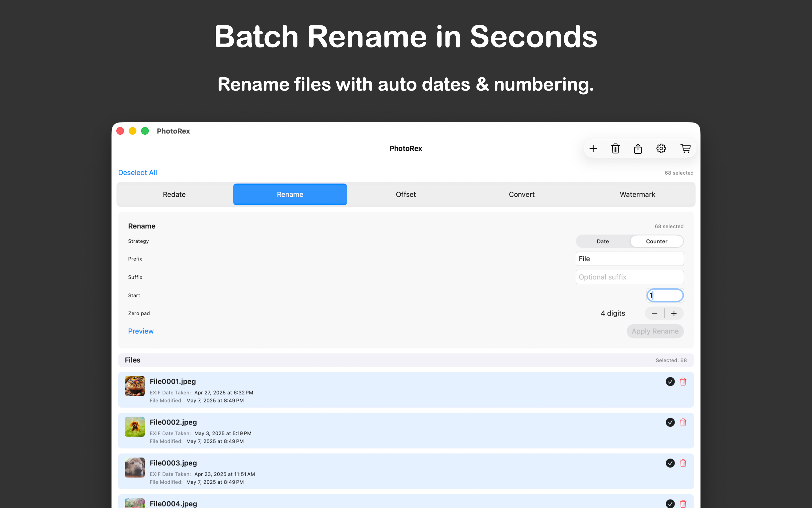Select the File0001.jpeg file name
812x508 pixels.
tap(173, 382)
